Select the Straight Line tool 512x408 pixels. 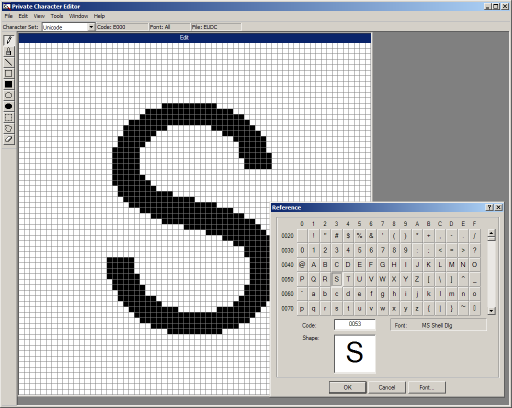point(9,62)
